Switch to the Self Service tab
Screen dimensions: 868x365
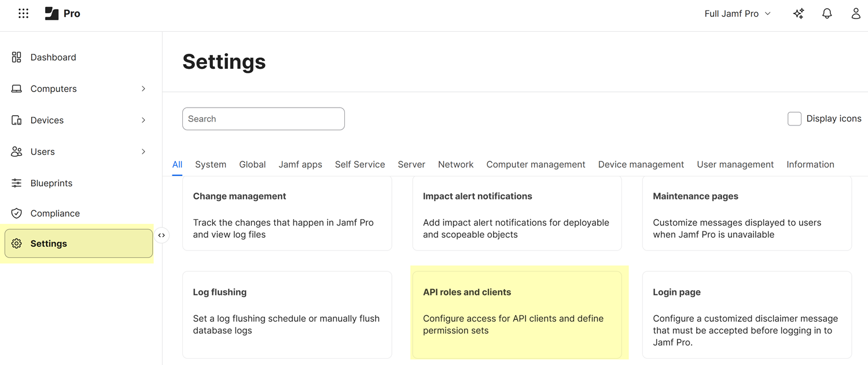click(x=359, y=164)
